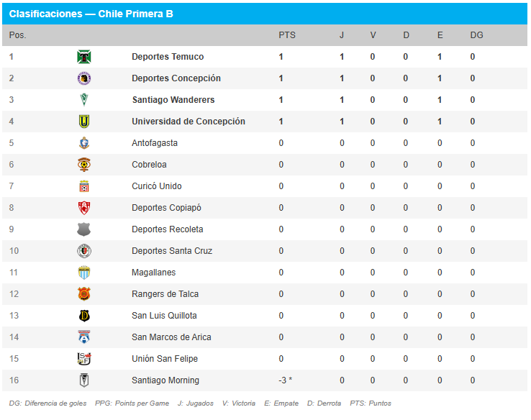Open the Curicó Unido team link
Image resolution: width=531 pixels, height=420 pixels.
coord(156,186)
